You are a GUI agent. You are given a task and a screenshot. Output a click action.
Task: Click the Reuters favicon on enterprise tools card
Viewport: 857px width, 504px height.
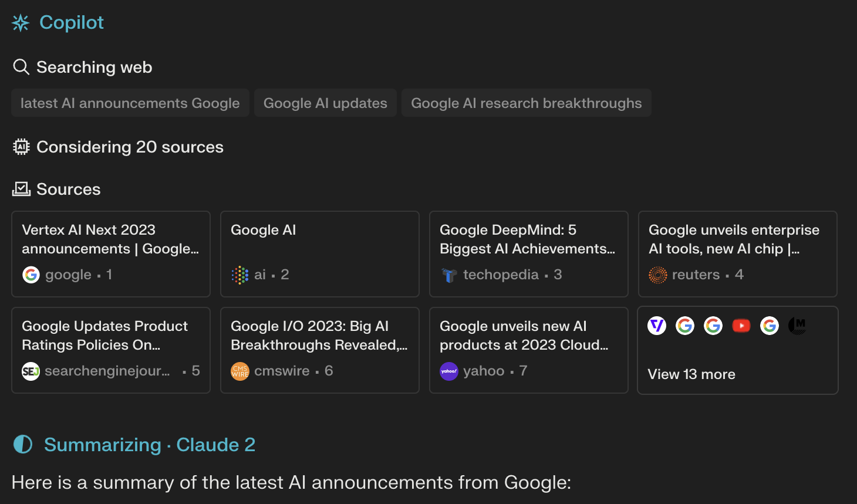(x=658, y=275)
